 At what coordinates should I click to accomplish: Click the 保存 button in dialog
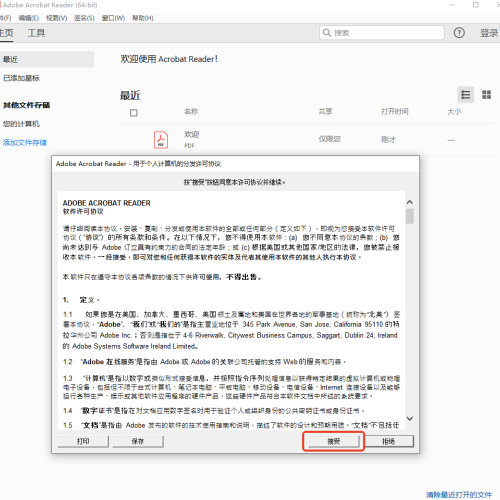pyautogui.click(x=138, y=441)
